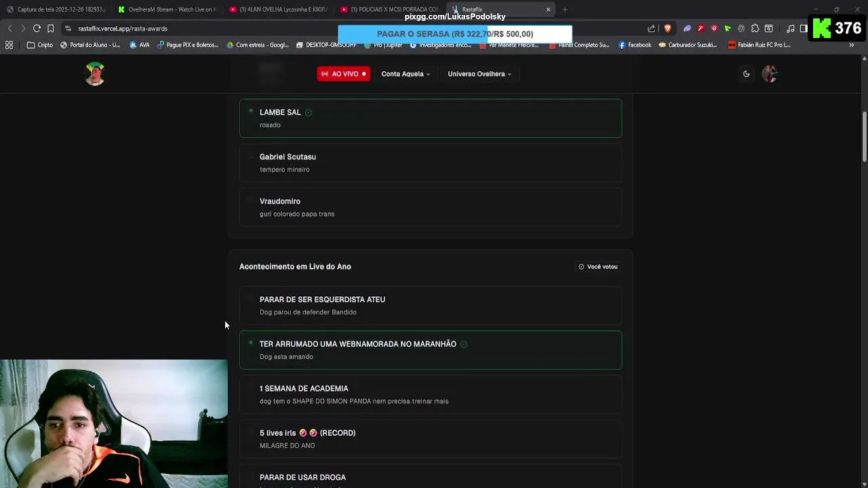This screenshot has width=868, height=488.
Task: Open the media control music note icon
Action: (x=790, y=28)
